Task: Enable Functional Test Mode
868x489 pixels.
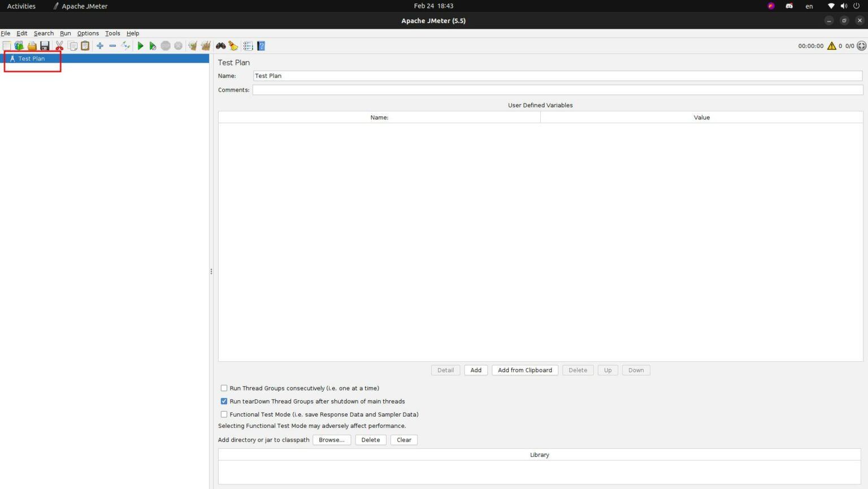Action: 224,414
